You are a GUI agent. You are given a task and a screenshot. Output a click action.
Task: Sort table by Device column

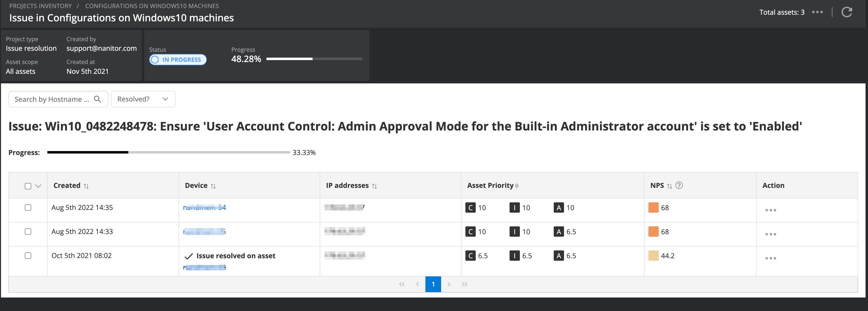tap(213, 186)
